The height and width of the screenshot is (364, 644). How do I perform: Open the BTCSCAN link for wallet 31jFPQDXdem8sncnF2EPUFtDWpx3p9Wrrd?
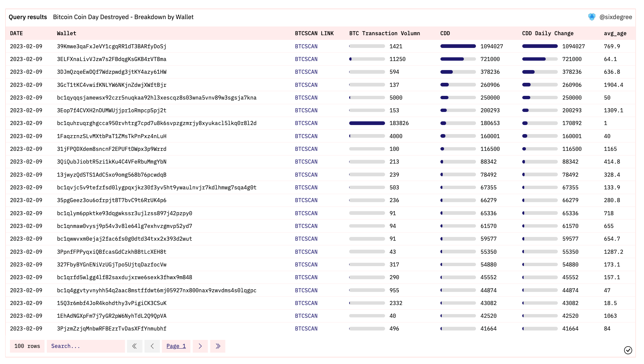pyautogui.click(x=306, y=149)
